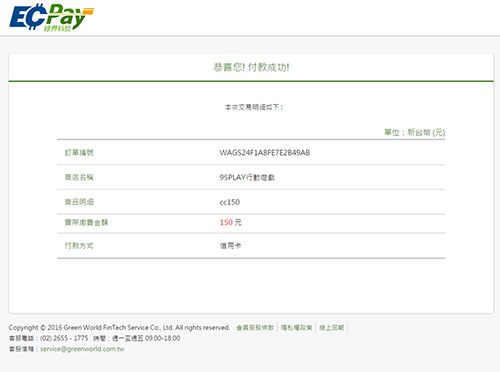Click the 單位:新台幣 (元) currency note

point(415,132)
